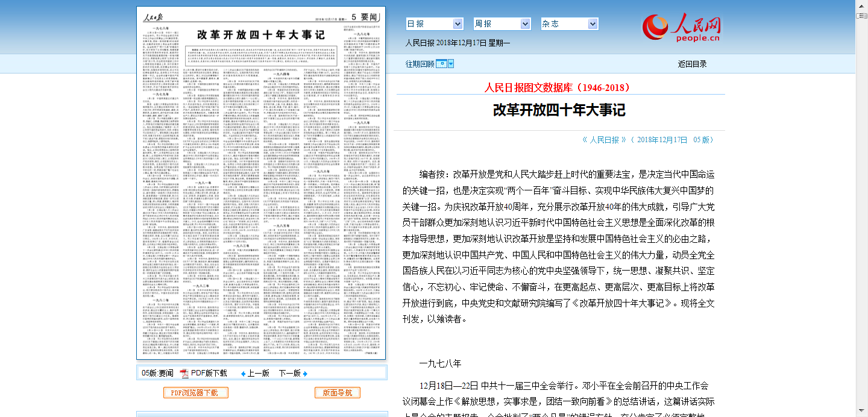This screenshot has height=417, width=868.
Task: Click the 《人民日报》 source link under headline
Action: click(604, 140)
